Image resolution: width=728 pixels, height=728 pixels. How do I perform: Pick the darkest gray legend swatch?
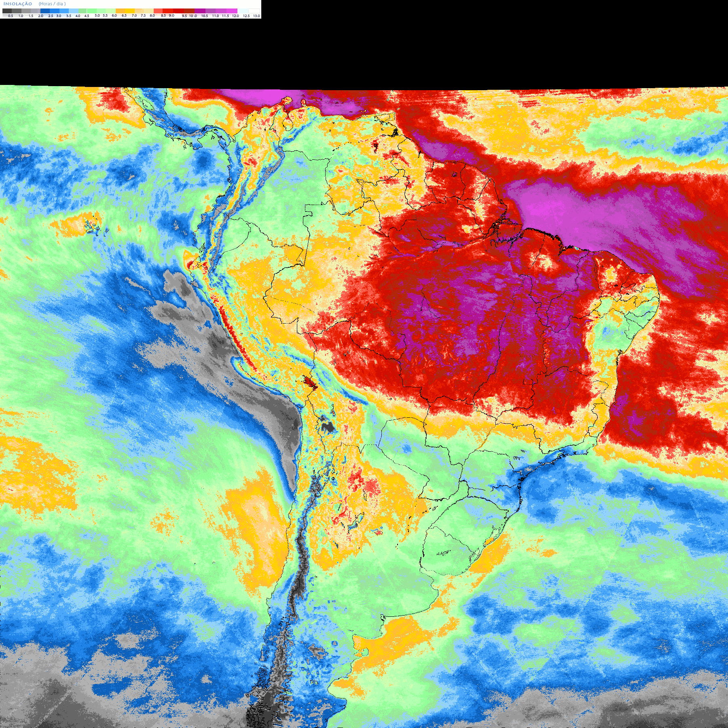pos(7,11)
